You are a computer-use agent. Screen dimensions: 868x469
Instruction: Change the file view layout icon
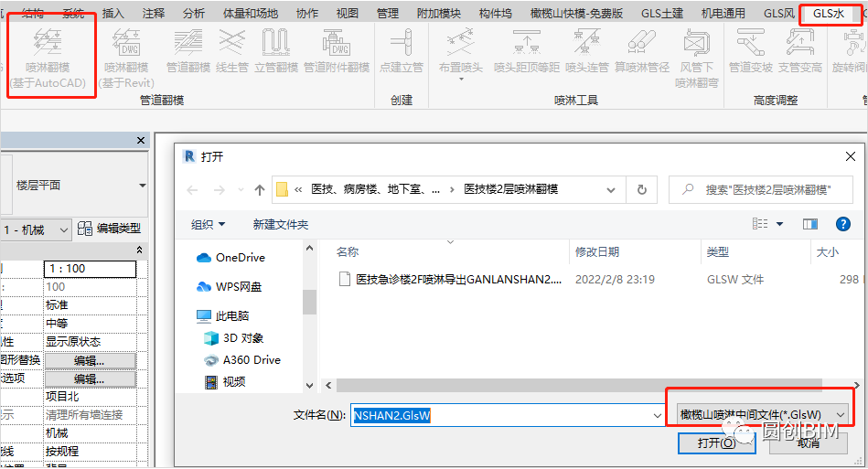click(x=760, y=224)
